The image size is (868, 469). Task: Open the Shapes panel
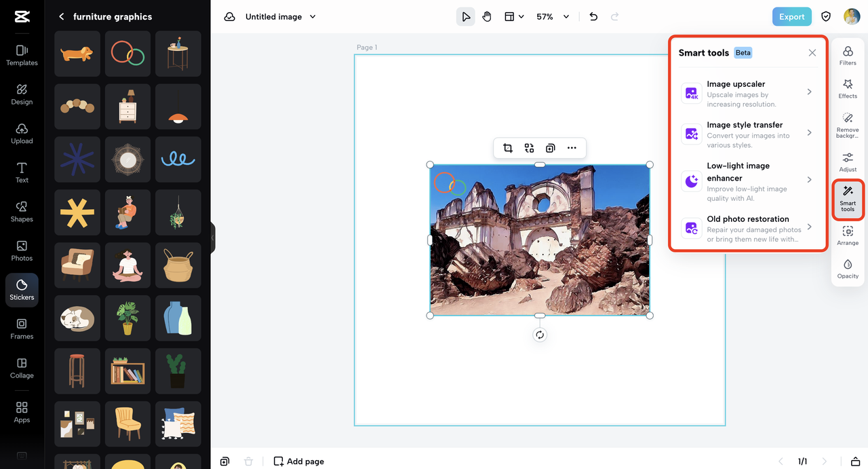[22, 212]
